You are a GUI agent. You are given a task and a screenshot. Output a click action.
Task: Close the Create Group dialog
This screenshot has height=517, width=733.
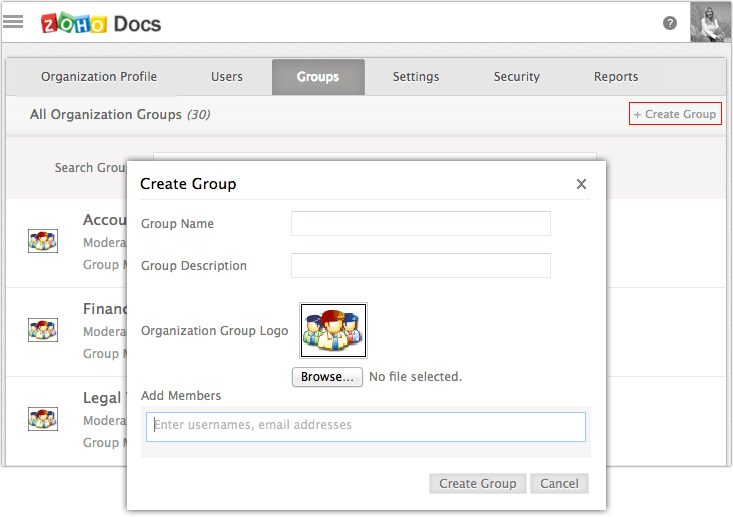[x=581, y=184]
